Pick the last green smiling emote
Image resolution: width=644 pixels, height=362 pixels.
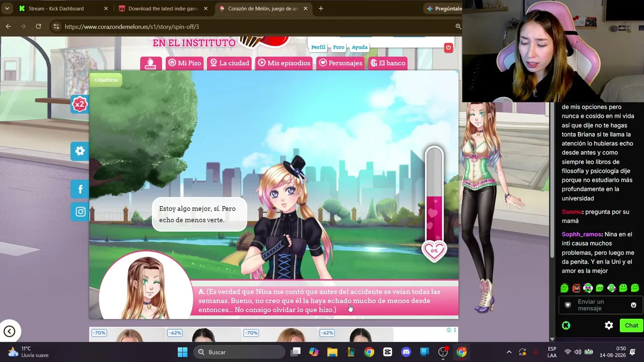coord(635,288)
